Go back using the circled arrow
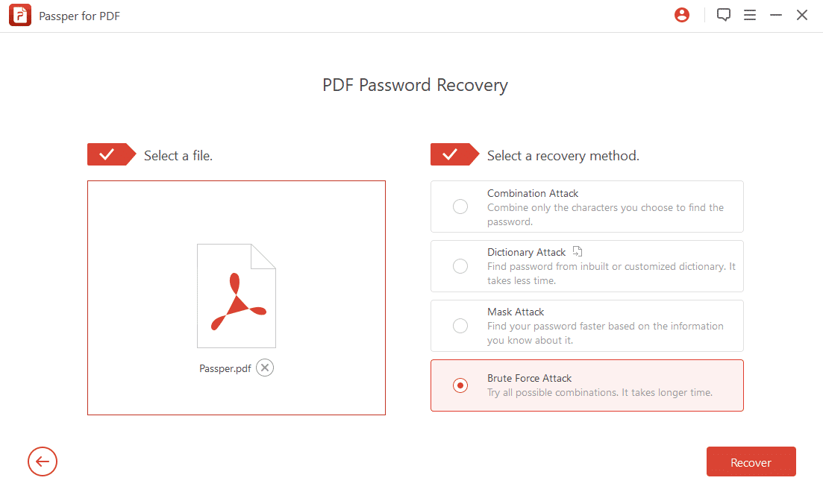This screenshot has width=823, height=504. (43, 462)
